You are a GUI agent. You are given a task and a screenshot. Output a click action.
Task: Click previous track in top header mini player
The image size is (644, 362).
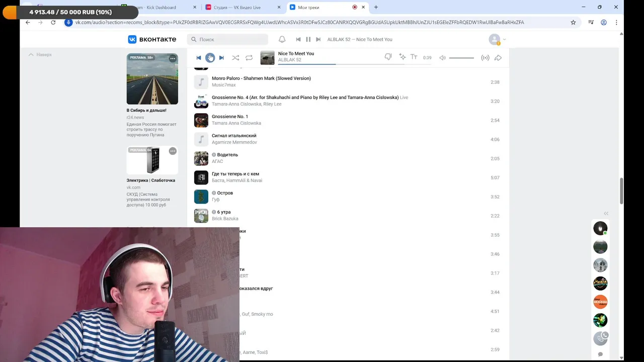coord(298,39)
